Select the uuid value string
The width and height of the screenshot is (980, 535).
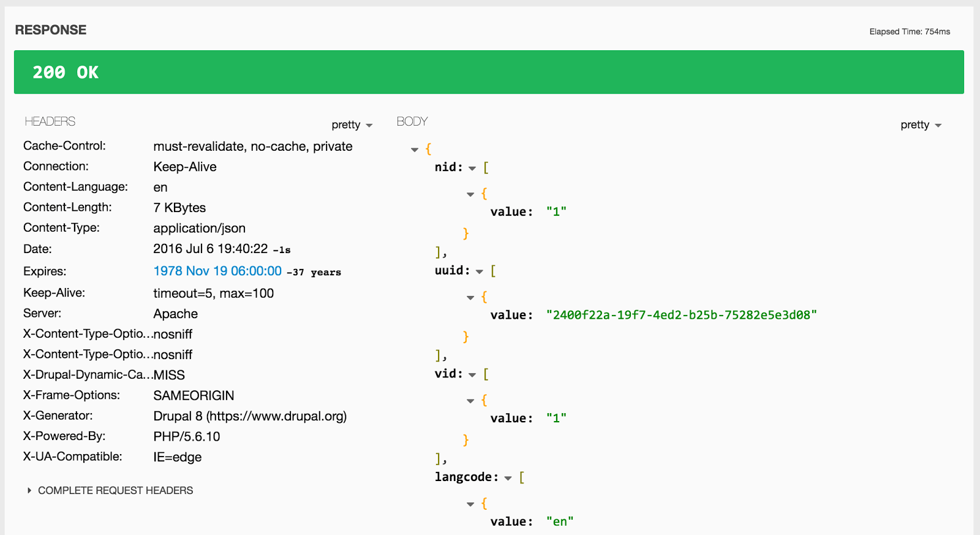pos(682,315)
